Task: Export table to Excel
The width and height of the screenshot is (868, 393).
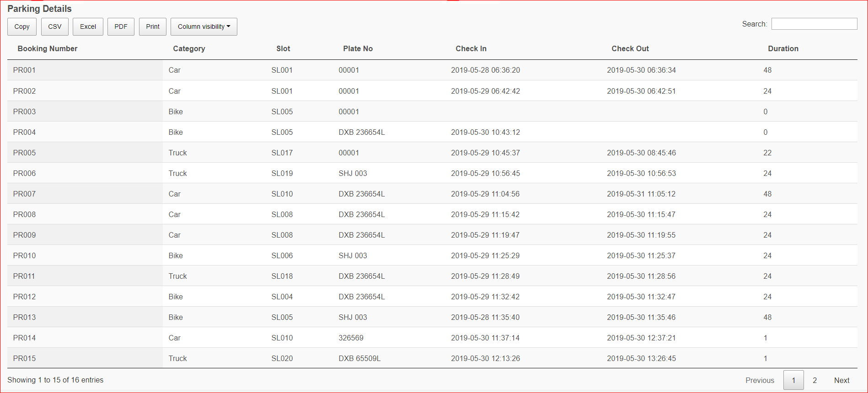Action: tap(88, 27)
